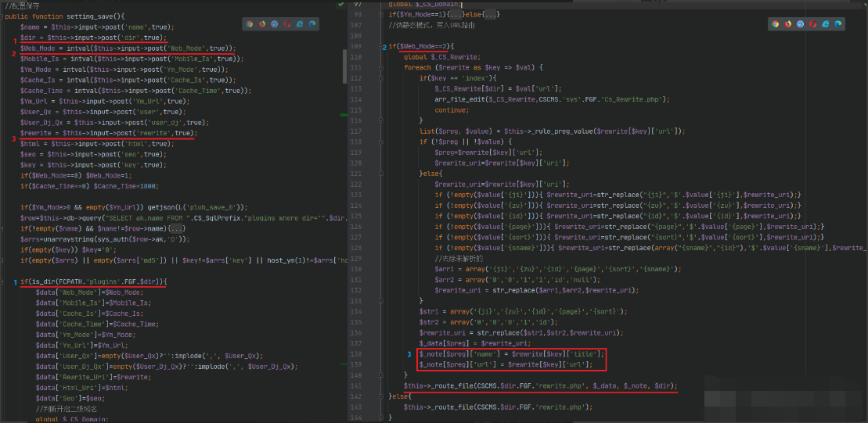Open in Chrome from left pane browser bar
This screenshot has width=868, height=423.
[250, 24]
